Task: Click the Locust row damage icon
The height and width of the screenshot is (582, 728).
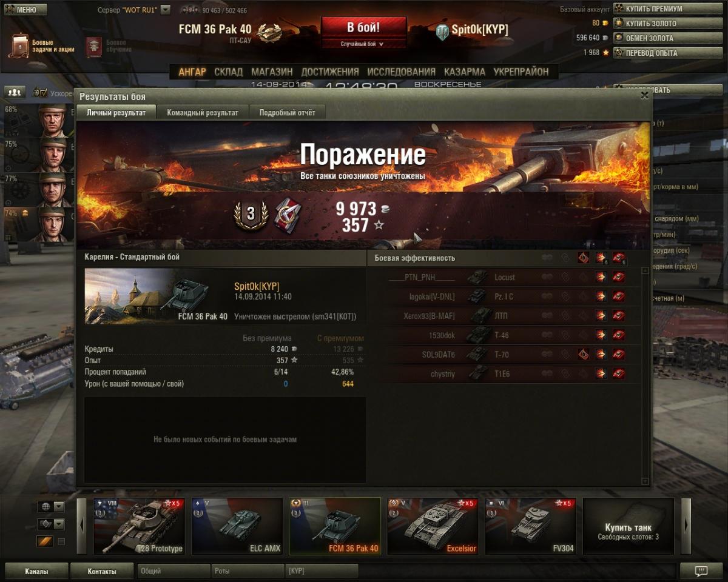Action: point(601,277)
